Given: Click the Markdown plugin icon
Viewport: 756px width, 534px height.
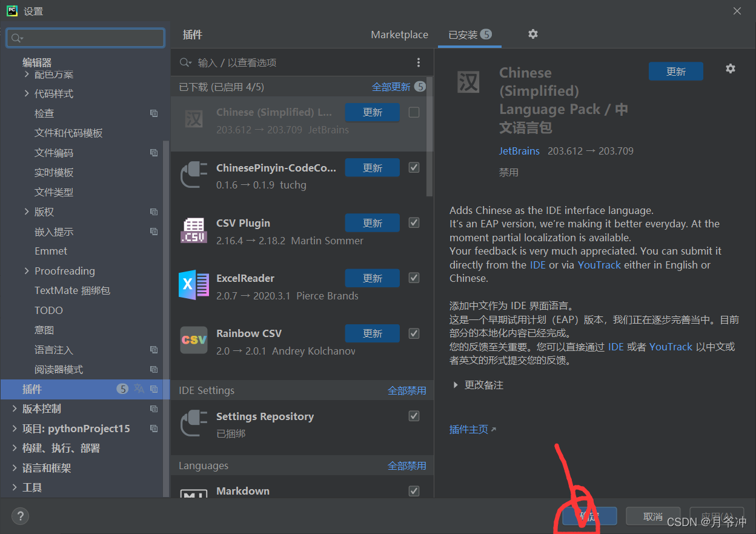Looking at the screenshot, I should point(194,493).
